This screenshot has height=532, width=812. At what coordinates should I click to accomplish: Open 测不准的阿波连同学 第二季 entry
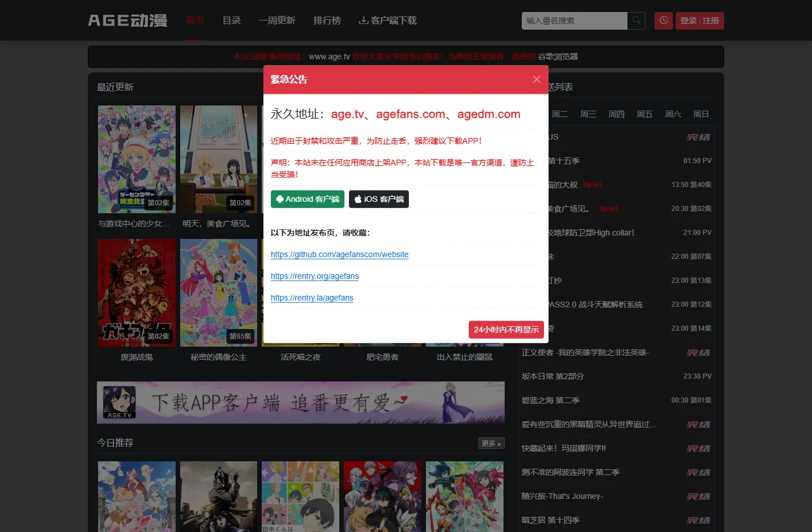coord(570,472)
